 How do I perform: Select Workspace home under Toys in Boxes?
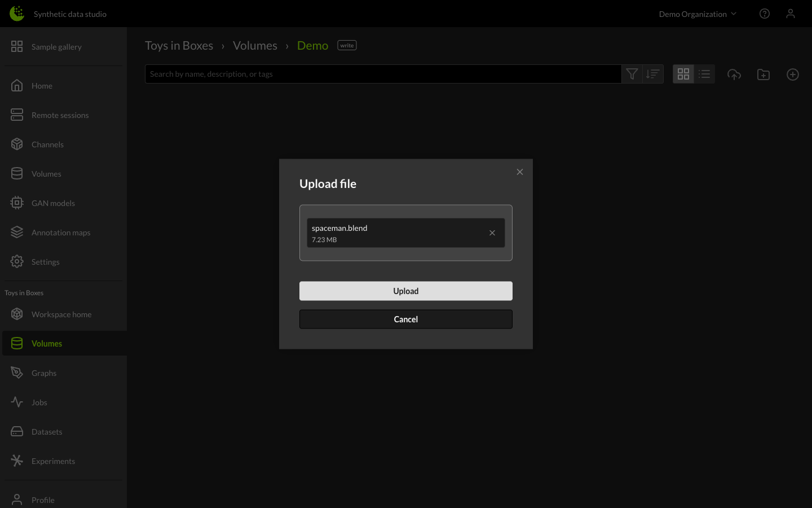coord(61,314)
